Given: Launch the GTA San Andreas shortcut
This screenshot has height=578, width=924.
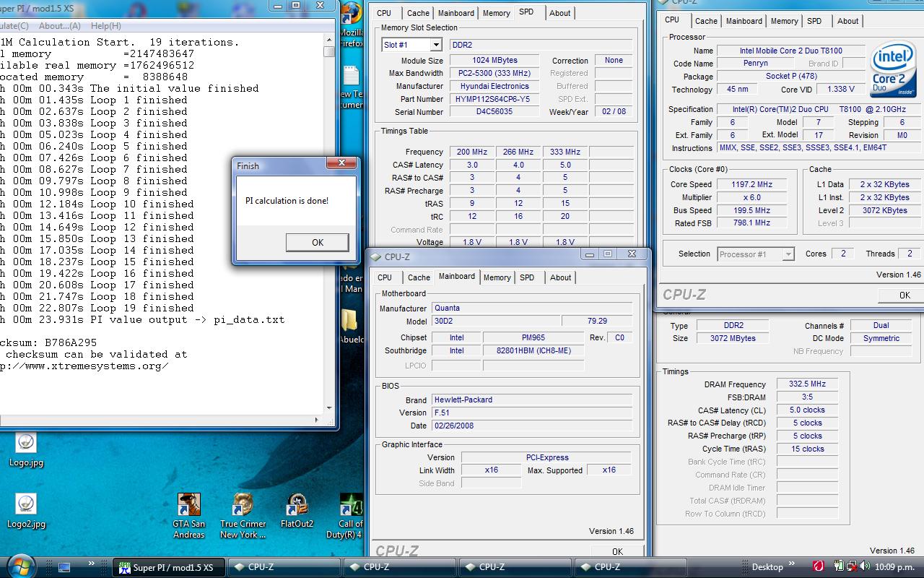Looking at the screenshot, I should click(188, 516).
